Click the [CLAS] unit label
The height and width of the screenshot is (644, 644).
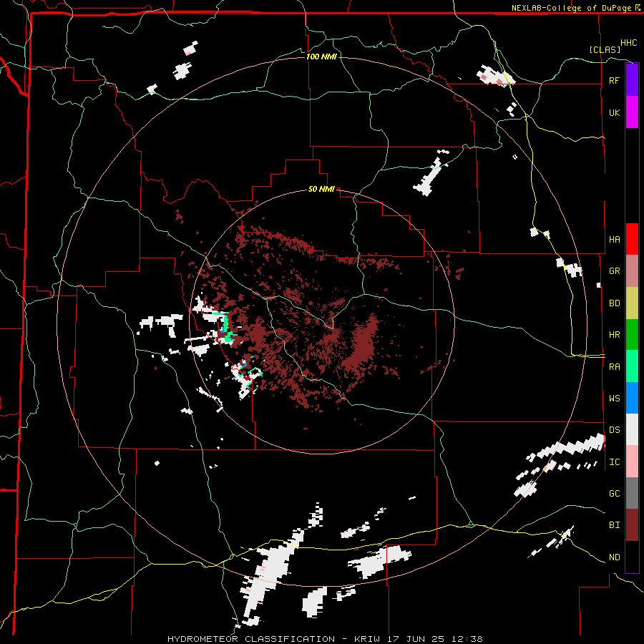coord(605,50)
